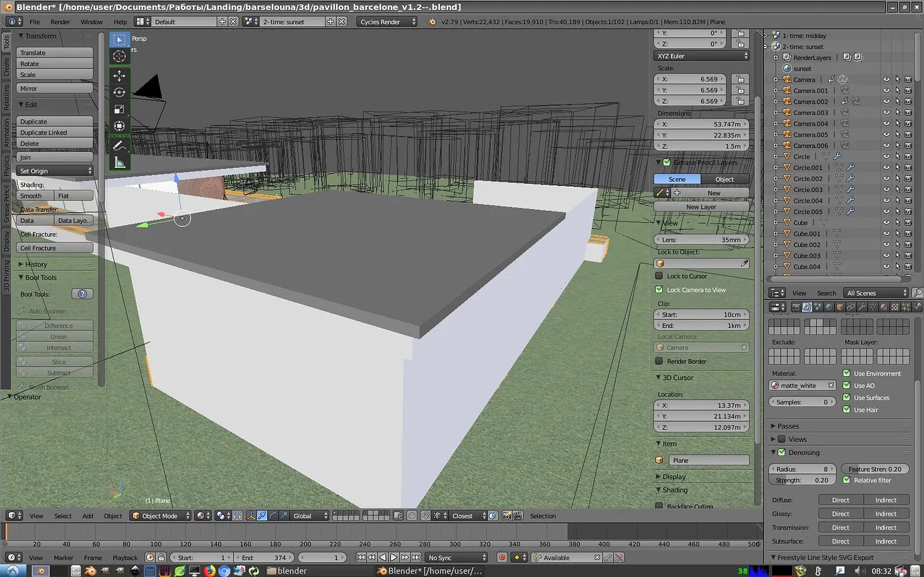Open the Cycles Render engine dropdown
924x577 pixels.
coord(387,21)
